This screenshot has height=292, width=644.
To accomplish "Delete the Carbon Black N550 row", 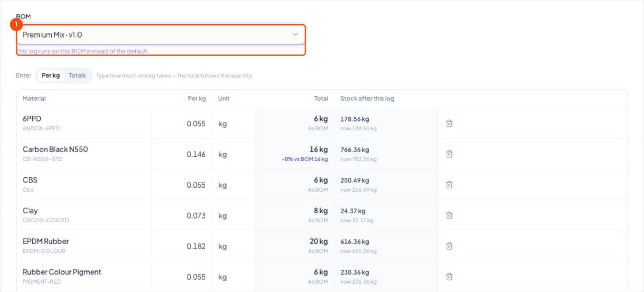I will click(x=449, y=154).
